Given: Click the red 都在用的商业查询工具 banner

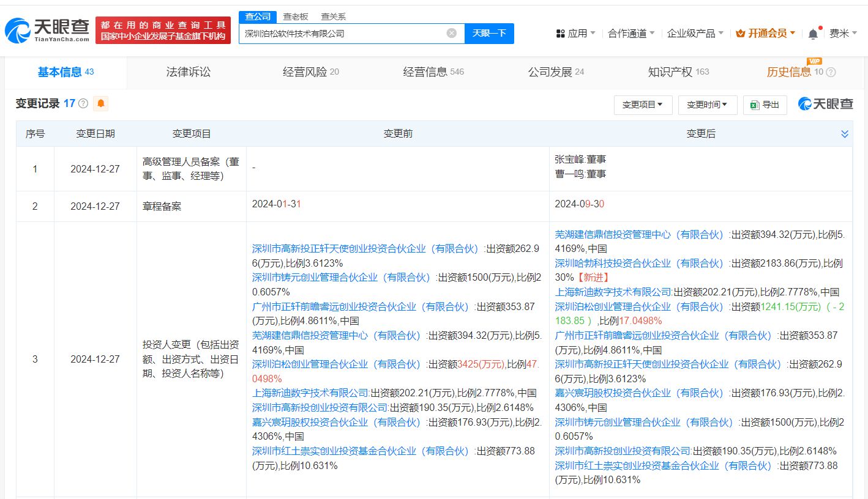Looking at the screenshot, I should point(163,30).
